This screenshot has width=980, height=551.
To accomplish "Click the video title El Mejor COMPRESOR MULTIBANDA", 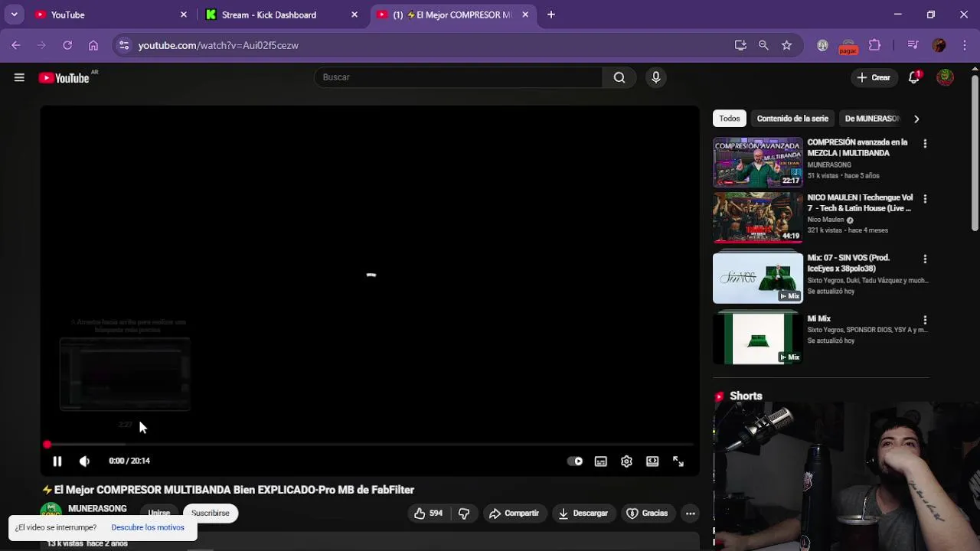I will (x=228, y=490).
